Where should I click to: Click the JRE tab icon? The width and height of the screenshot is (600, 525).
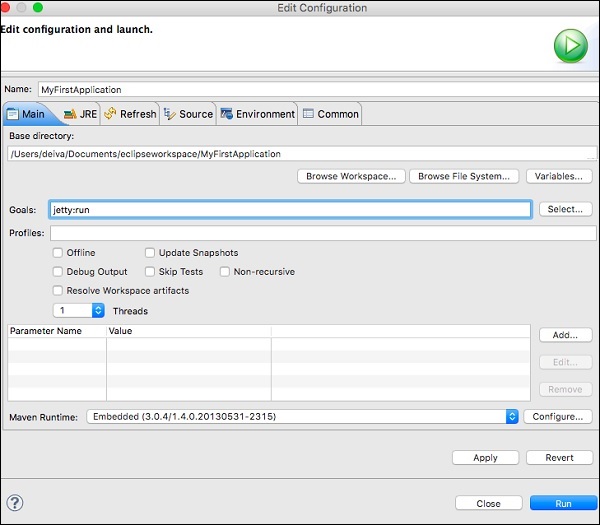click(71, 114)
